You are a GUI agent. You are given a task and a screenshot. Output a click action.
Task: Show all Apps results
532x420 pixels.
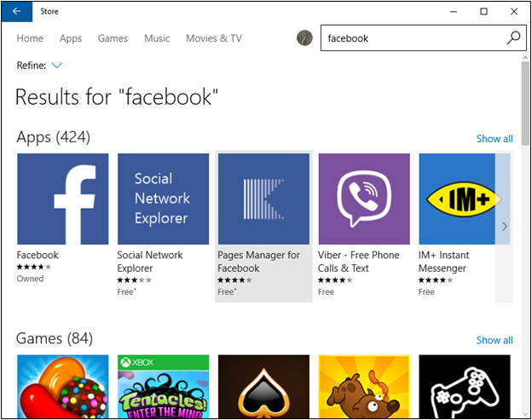click(x=494, y=139)
